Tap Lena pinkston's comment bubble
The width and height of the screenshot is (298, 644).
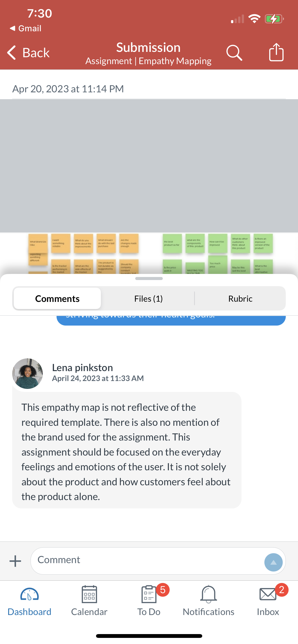click(x=127, y=450)
